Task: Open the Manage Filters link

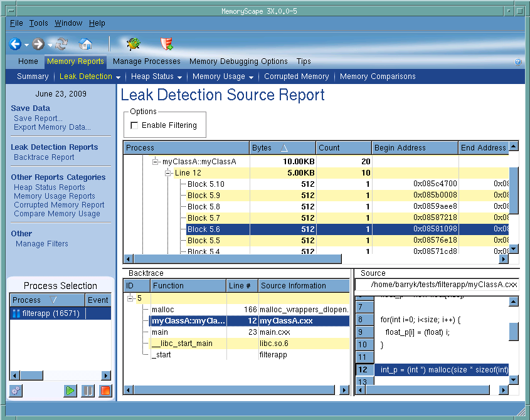Action: pyautogui.click(x=42, y=244)
